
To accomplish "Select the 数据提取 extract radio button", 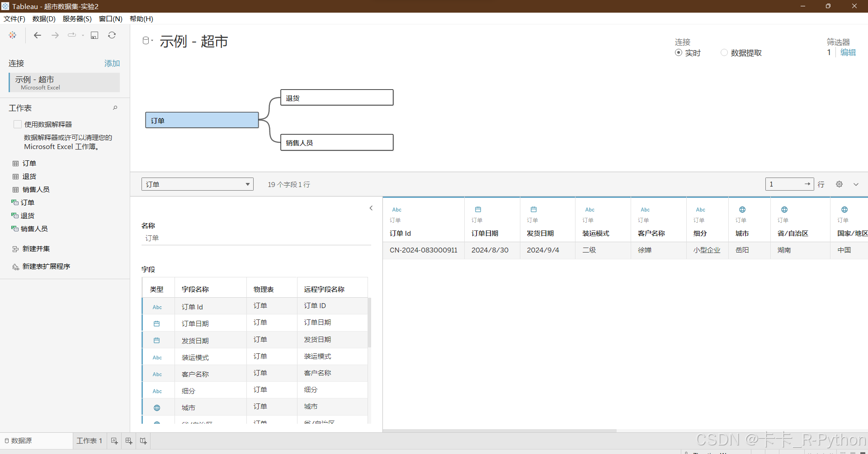I will tap(724, 53).
